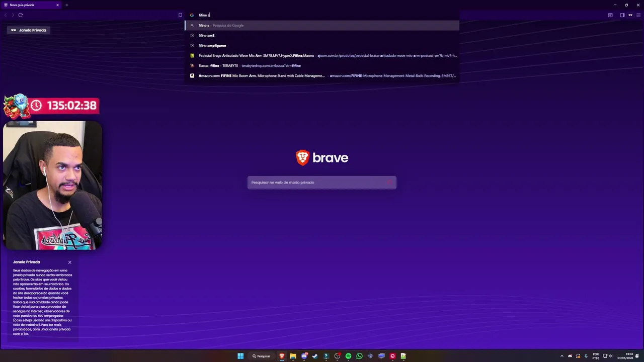Open the 'Busca : fifine - TERABYTE' suggestion

[x=322, y=65]
